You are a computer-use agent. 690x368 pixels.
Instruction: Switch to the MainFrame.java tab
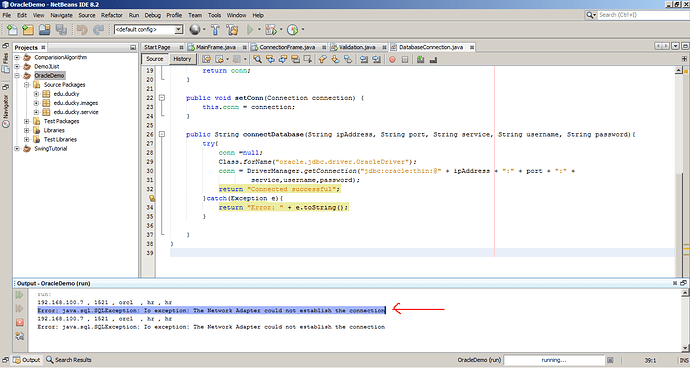click(216, 47)
